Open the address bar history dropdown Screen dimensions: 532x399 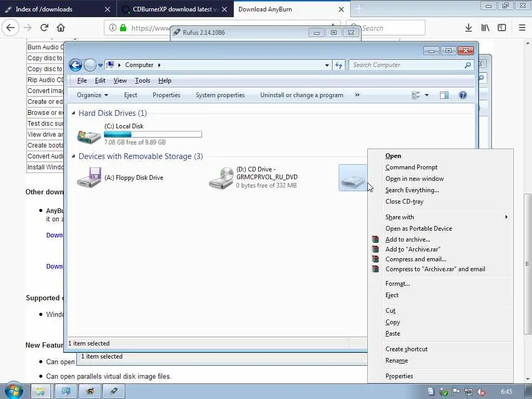tap(327, 65)
